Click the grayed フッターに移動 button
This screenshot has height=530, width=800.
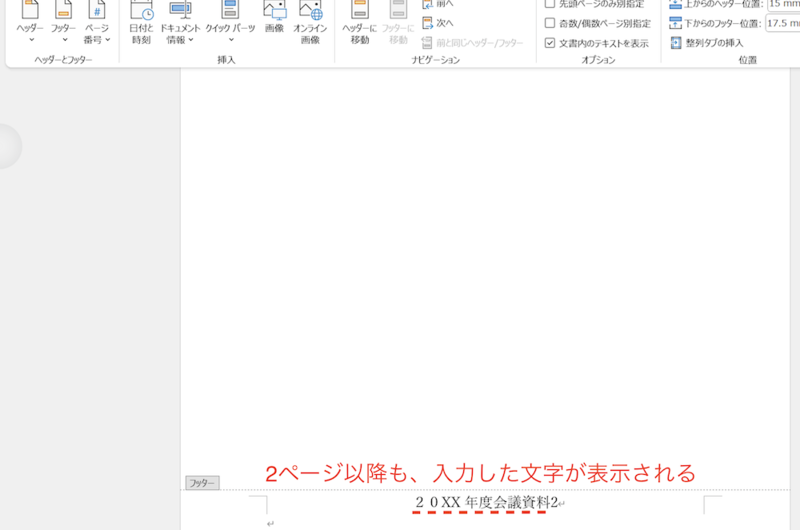pos(398,22)
